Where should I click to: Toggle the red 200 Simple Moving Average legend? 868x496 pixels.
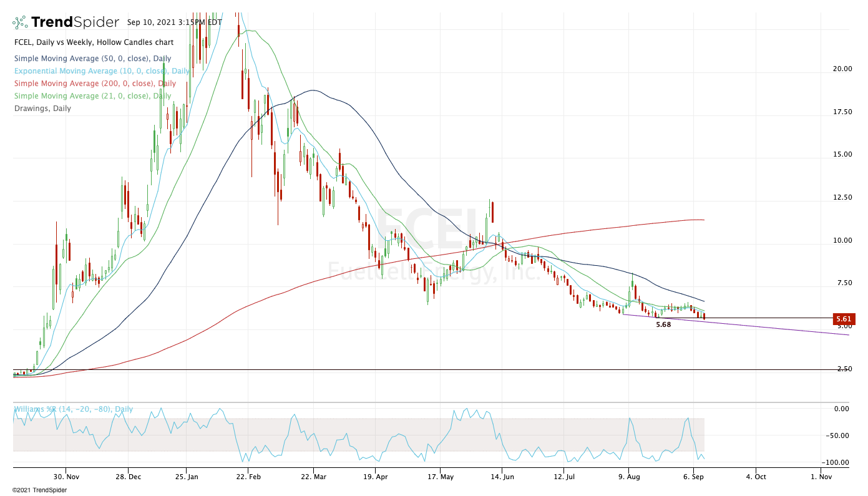[95, 84]
